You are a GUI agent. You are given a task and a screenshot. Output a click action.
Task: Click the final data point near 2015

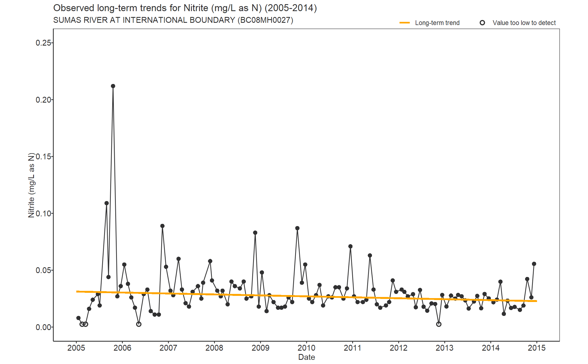(534, 264)
